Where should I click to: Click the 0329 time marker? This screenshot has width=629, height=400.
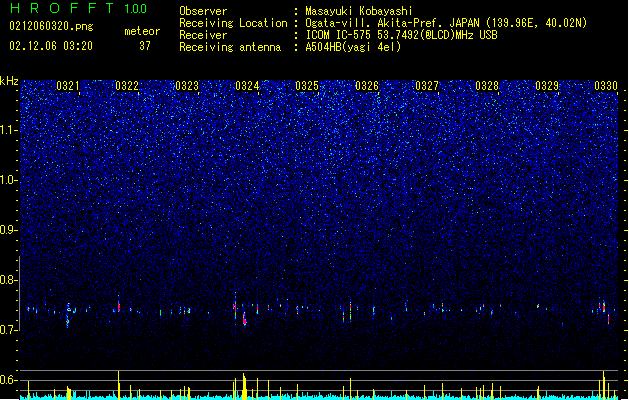pos(547,86)
